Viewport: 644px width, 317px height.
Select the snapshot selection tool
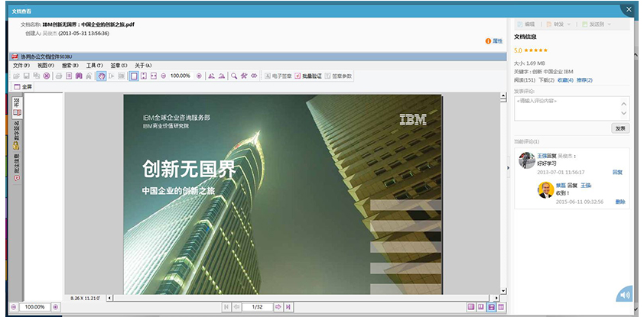tap(121, 76)
